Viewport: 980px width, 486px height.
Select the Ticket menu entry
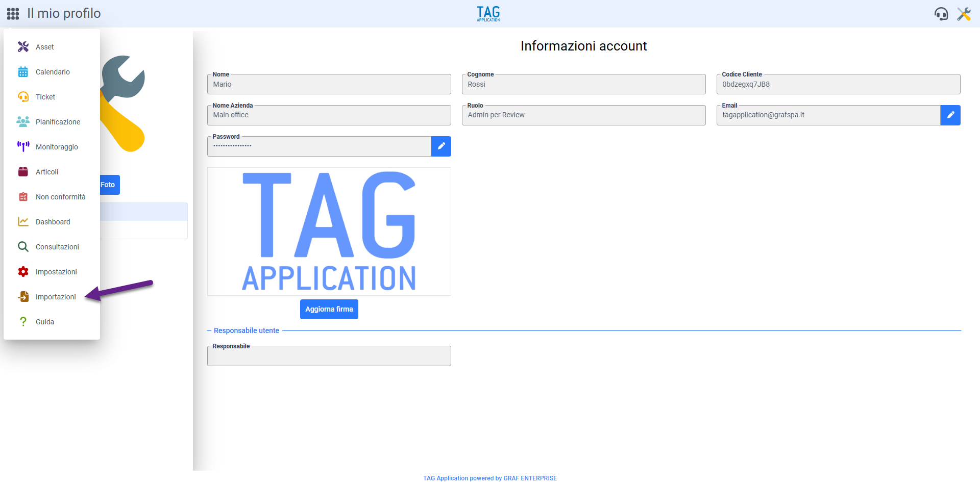[x=52, y=97]
